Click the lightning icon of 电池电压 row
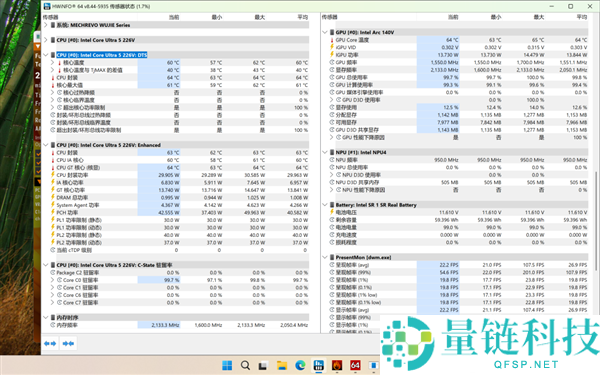This screenshot has width=600, height=375. [332, 212]
